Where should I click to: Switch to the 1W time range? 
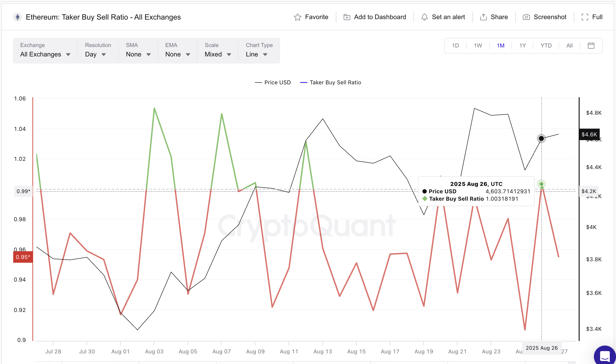pyautogui.click(x=478, y=46)
